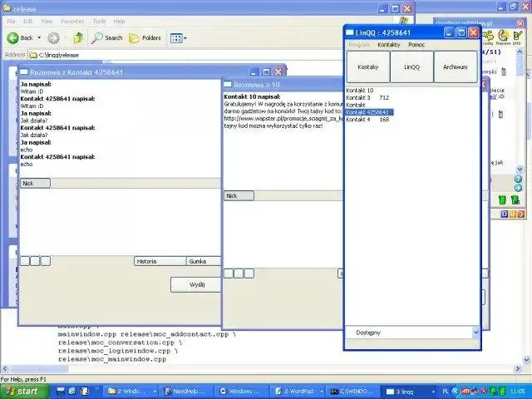Click the WordPad horizontal scroll right arrow
The image size is (532, 399).
518,368
